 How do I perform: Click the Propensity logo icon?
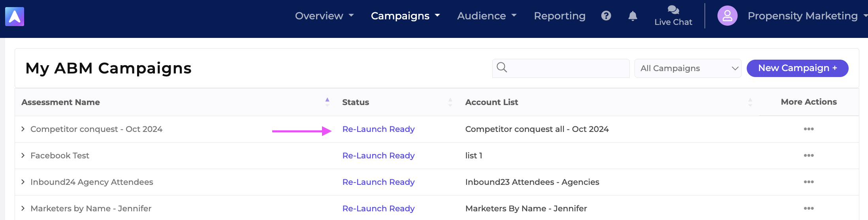[x=15, y=17]
